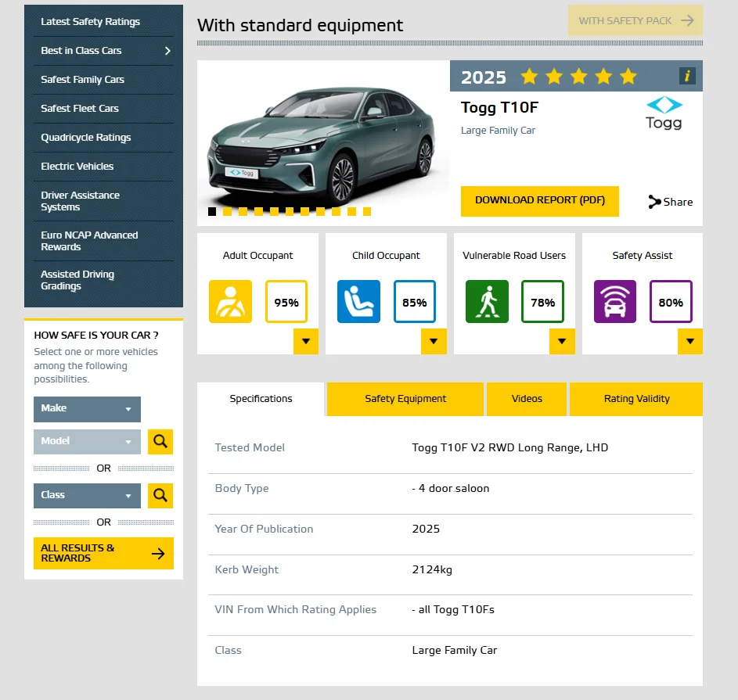Click the Vulnerable Road Users pedestrian icon
Image resolution: width=738 pixels, height=700 pixels.
pyautogui.click(x=487, y=302)
